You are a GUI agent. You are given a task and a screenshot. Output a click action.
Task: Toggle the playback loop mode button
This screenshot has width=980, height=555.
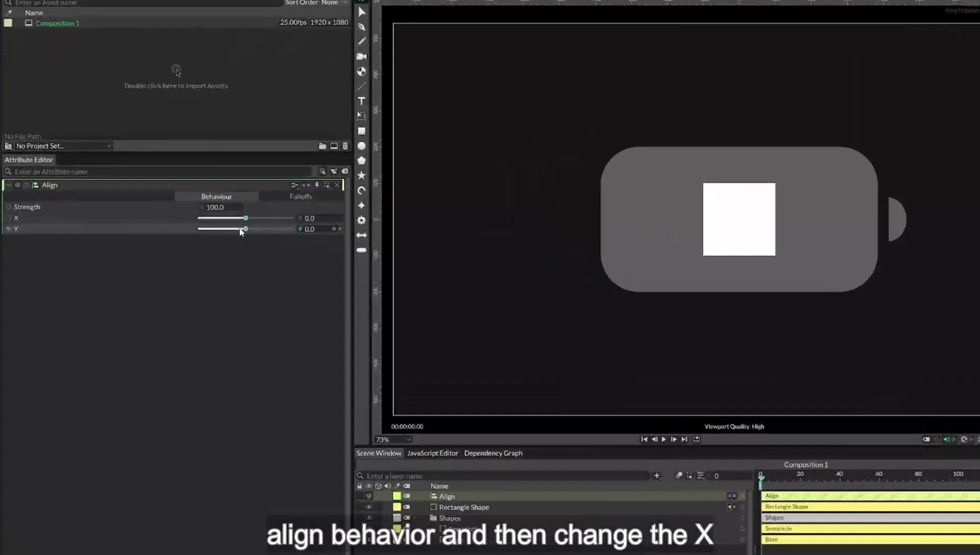tap(696, 439)
